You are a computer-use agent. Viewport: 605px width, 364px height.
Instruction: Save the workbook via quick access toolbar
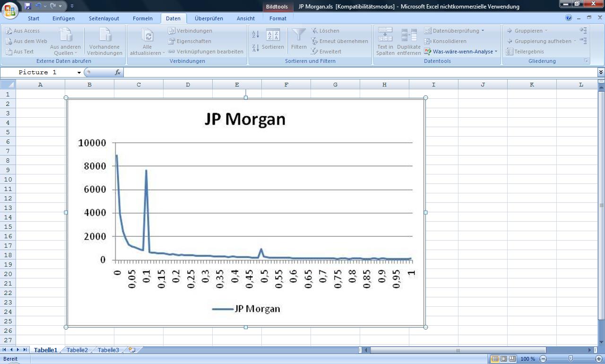point(27,6)
